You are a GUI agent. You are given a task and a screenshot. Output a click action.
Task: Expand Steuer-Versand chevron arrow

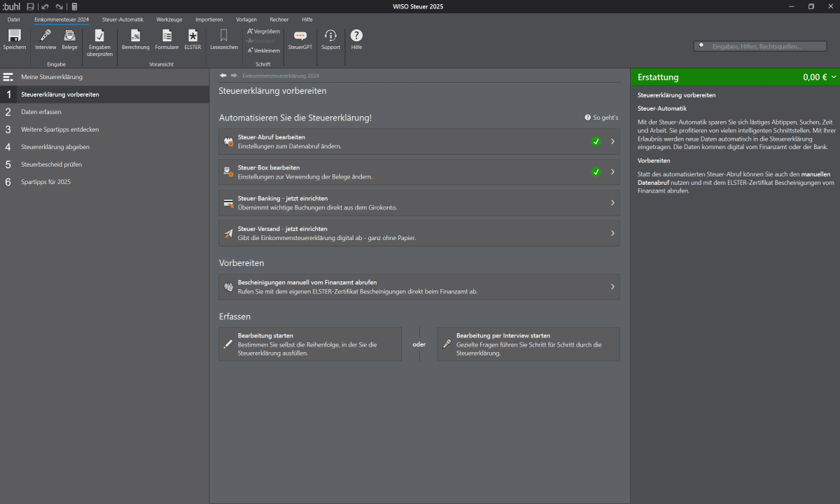point(612,233)
